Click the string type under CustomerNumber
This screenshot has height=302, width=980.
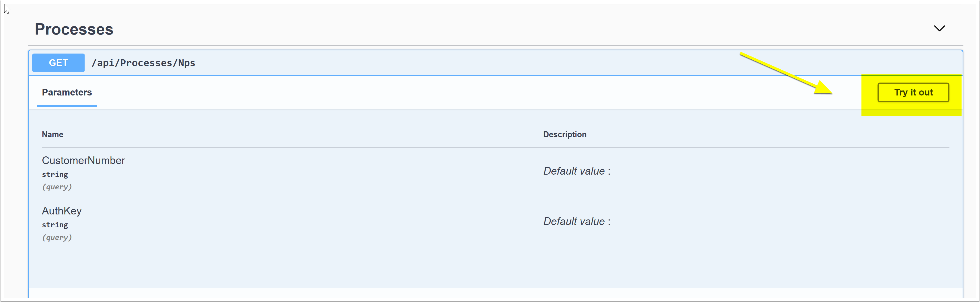tap(55, 174)
